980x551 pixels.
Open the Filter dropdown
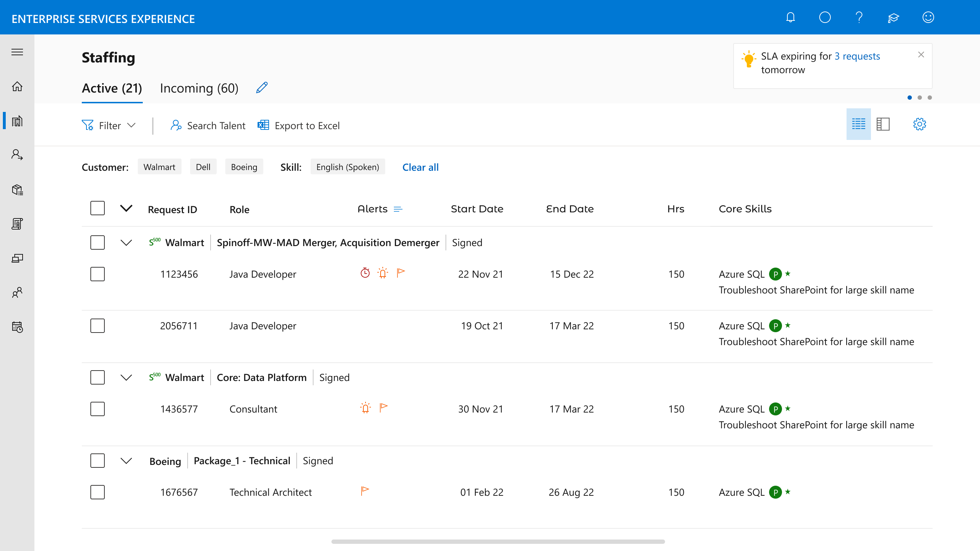coord(109,126)
